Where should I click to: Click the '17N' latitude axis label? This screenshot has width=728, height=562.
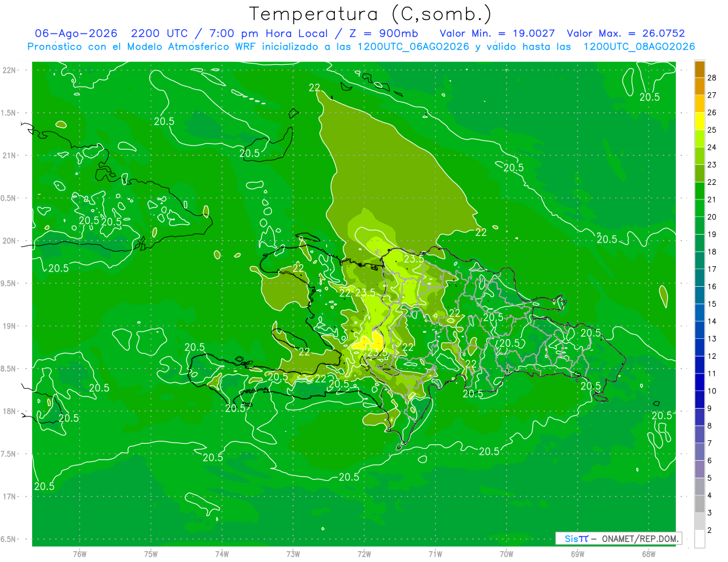click(x=10, y=497)
